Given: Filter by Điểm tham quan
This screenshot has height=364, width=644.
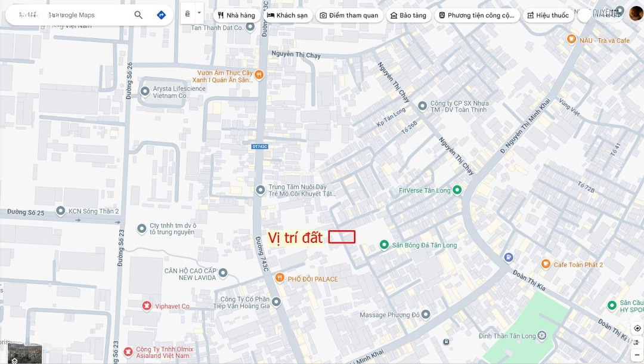Looking at the screenshot, I should tap(349, 15).
